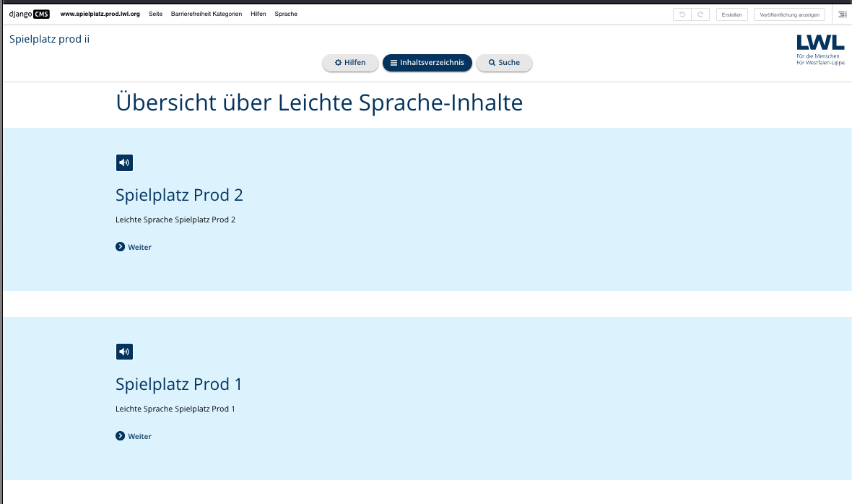The width and height of the screenshot is (852, 504).
Task: Click the arrow icon beside Weiter under Prod 1
Action: (120, 435)
